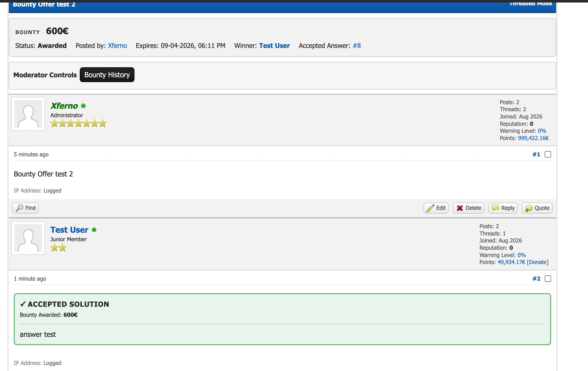Click the pencil icon on Edit
This screenshot has height=371, width=588.
point(430,208)
